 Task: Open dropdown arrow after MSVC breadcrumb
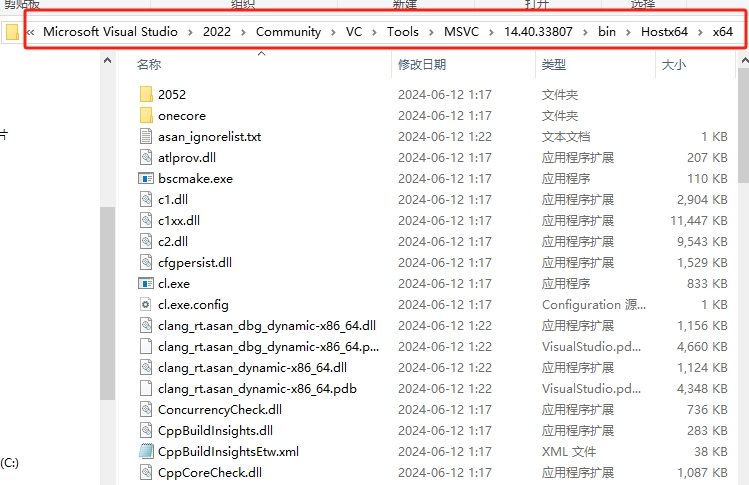coord(491,32)
